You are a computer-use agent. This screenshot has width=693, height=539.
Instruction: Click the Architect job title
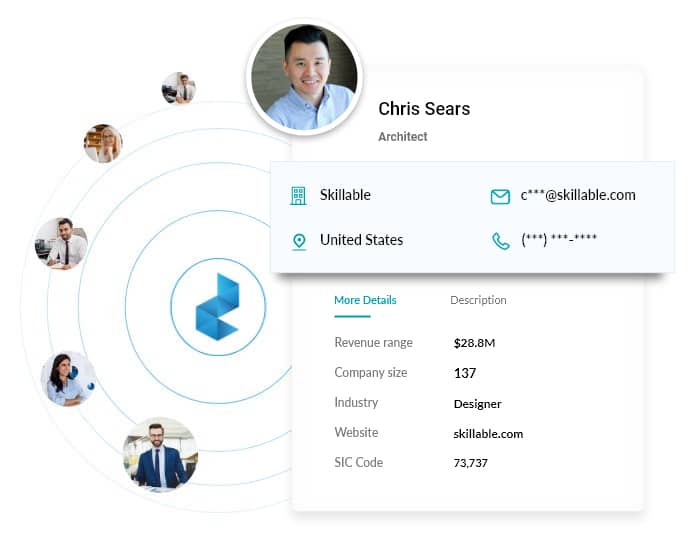click(403, 137)
